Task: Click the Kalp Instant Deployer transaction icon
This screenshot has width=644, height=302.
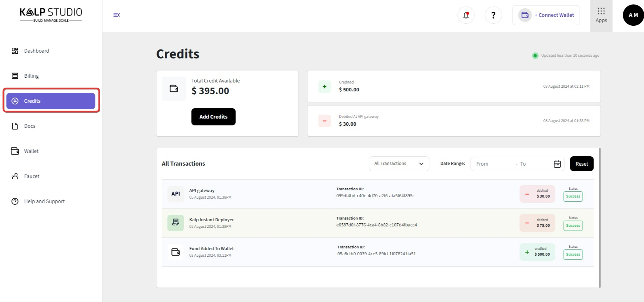Action: 175,223
